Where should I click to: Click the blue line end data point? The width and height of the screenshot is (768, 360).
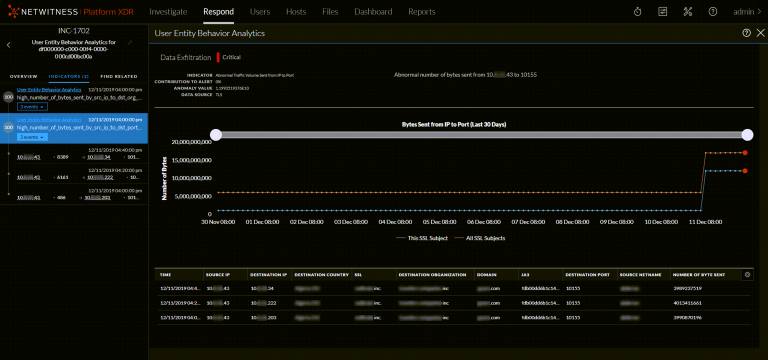[745, 171]
